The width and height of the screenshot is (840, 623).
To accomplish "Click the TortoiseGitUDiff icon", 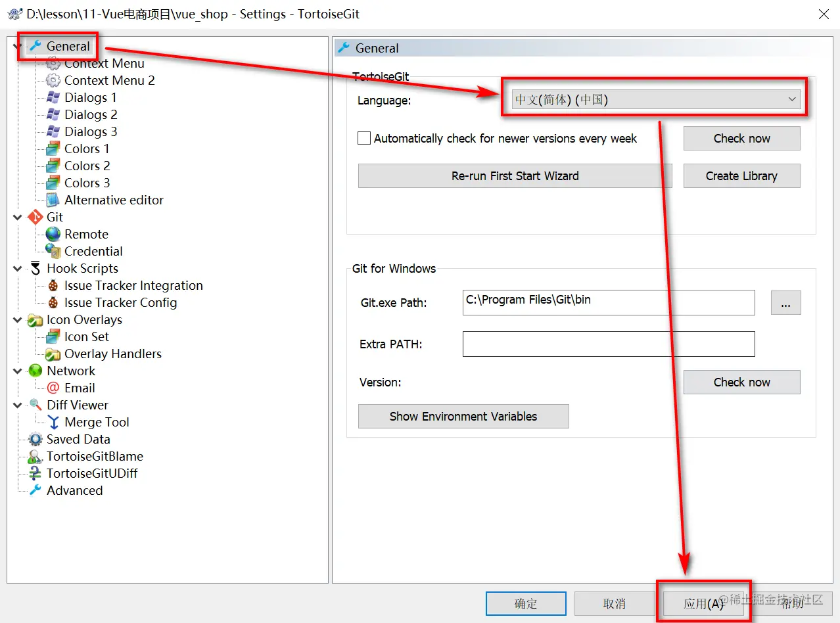I will point(35,473).
